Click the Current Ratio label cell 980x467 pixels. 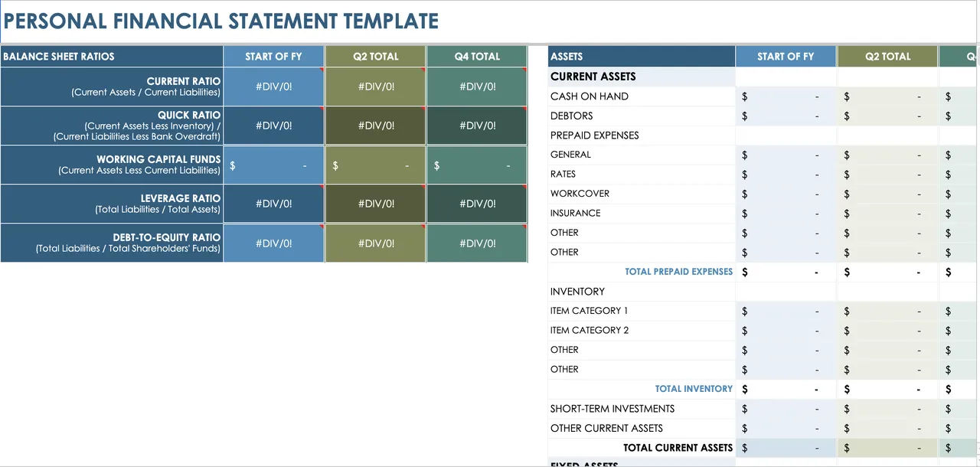pos(112,87)
